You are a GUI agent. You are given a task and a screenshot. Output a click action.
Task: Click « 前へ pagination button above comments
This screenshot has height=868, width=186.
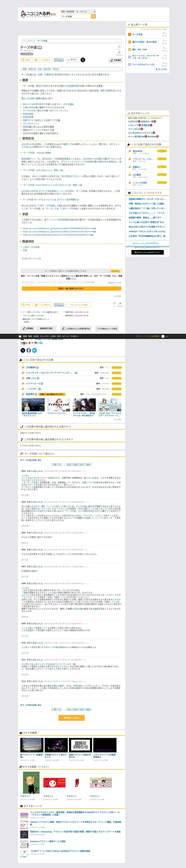[x=55, y=465]
